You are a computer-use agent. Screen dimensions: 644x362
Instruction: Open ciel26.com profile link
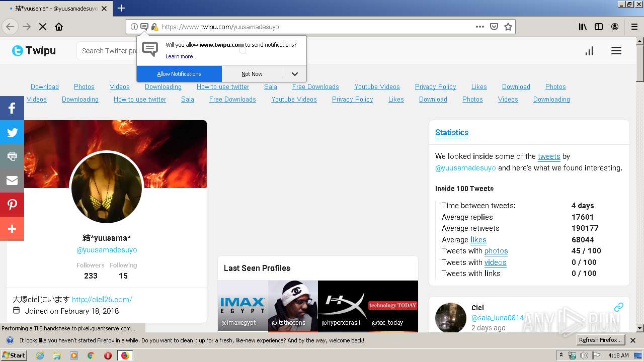102,299
